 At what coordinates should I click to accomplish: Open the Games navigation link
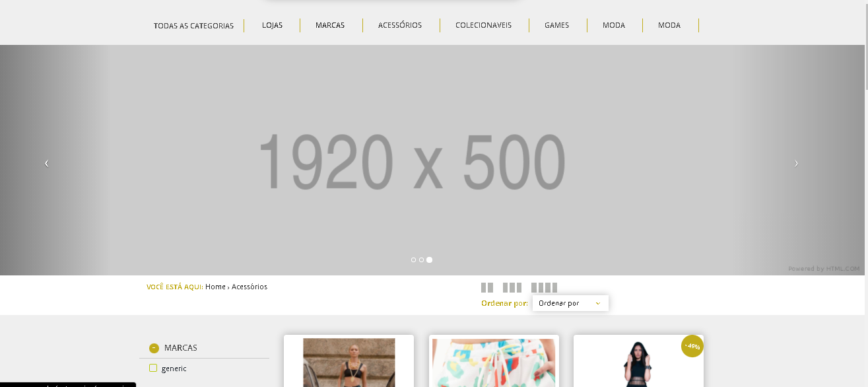(x=556, y=25)
